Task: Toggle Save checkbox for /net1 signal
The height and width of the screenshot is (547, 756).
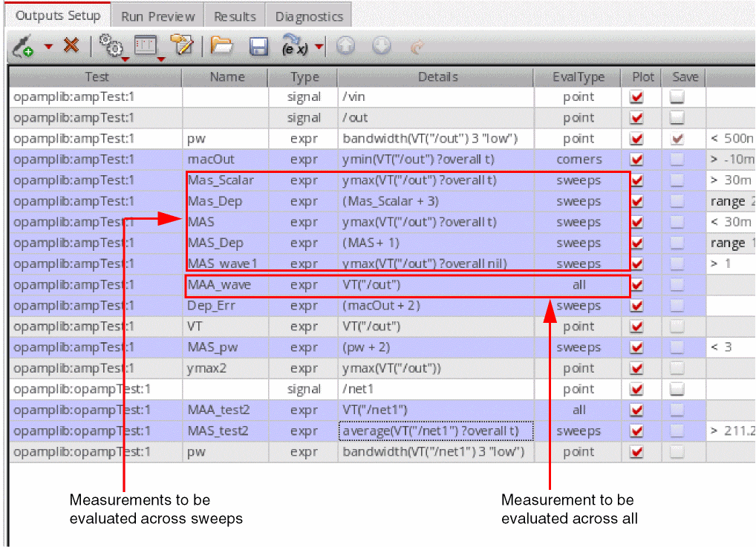Action: (677, 390)
